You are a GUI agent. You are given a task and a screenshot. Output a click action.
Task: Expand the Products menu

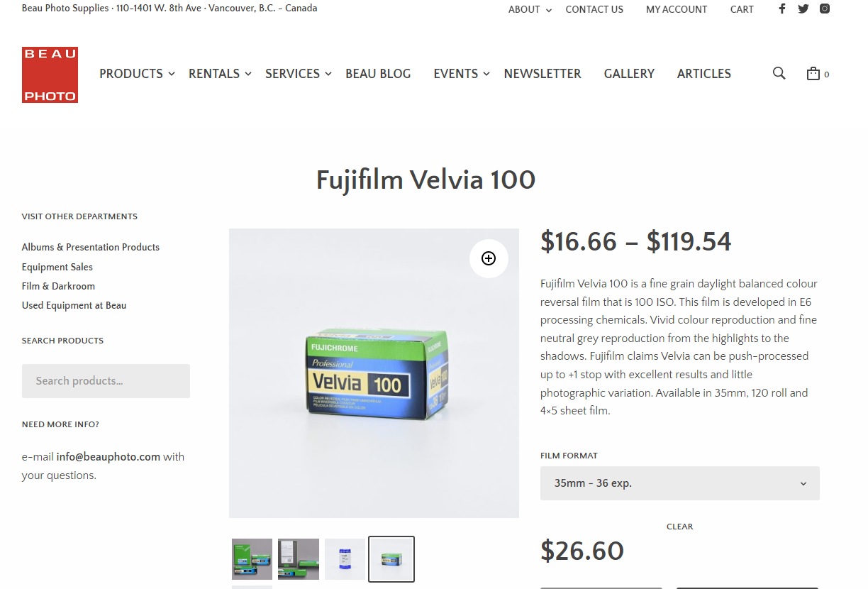[x=137, y=74]
